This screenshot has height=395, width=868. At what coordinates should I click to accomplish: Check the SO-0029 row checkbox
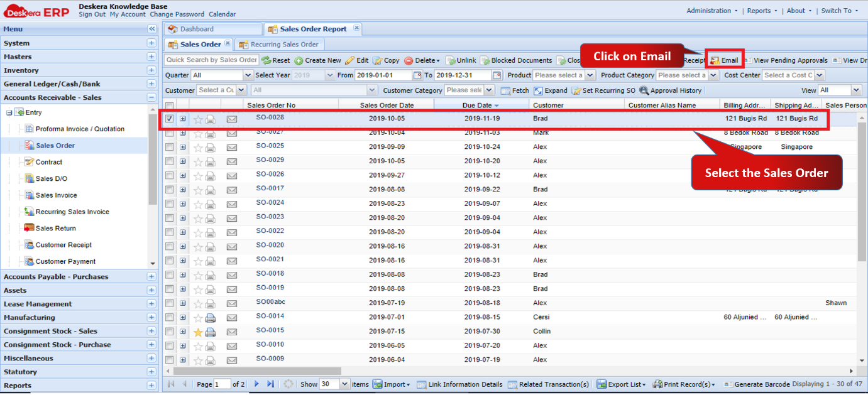(170, 161)
